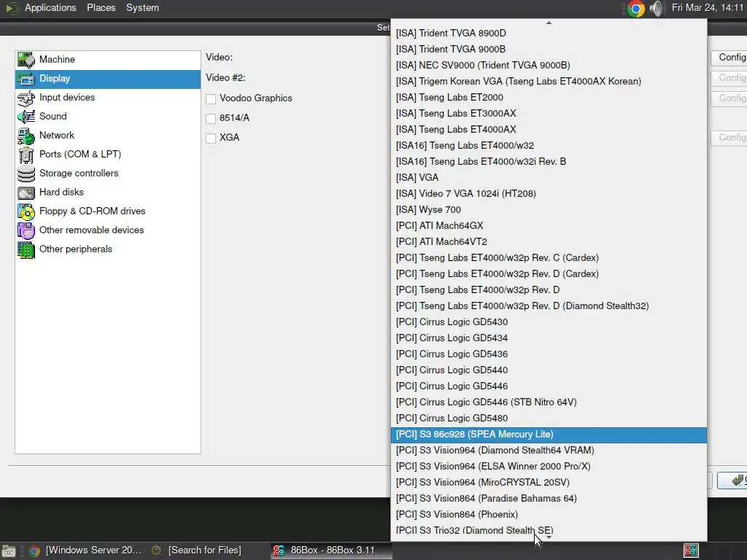Click the Chrome icon in top panel
Screen dimensions: 747x560
pyautogui.click(x=635, y=9)
